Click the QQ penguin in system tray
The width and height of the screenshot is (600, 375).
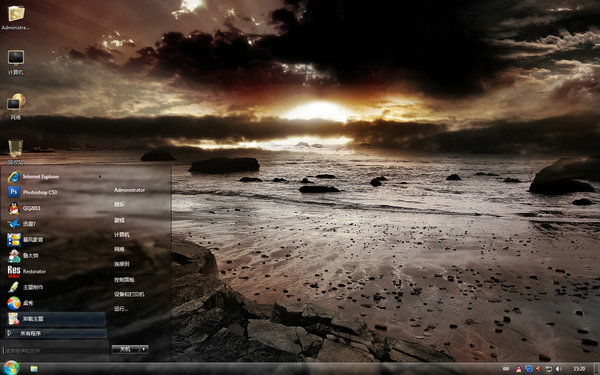point(518,369)
